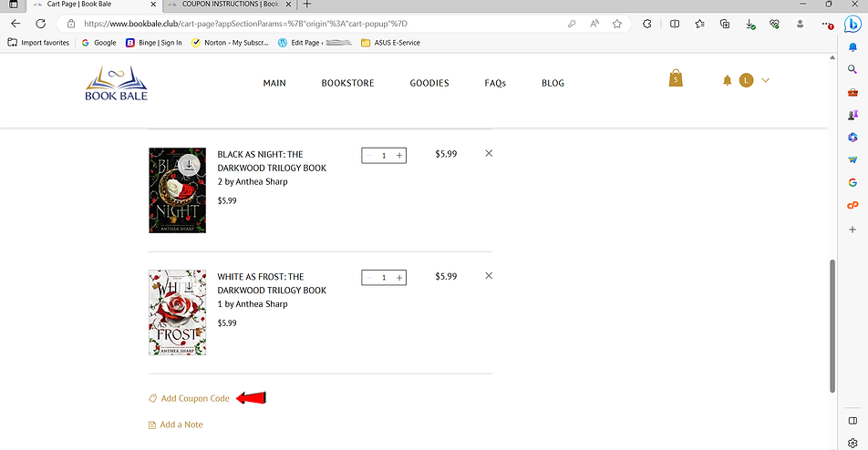Open the Settings and more menu
Viewport: 868px width, 450px height.
pos(826,25)
